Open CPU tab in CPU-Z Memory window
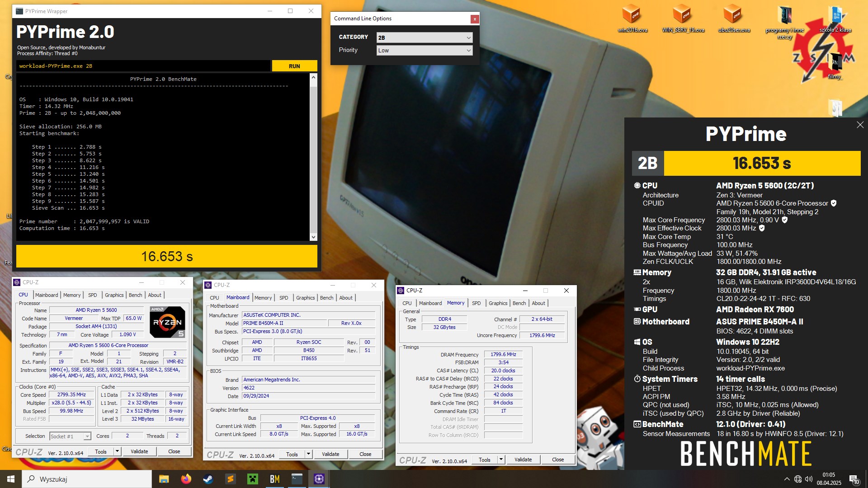The image size is (868, 488). [407, 303]
